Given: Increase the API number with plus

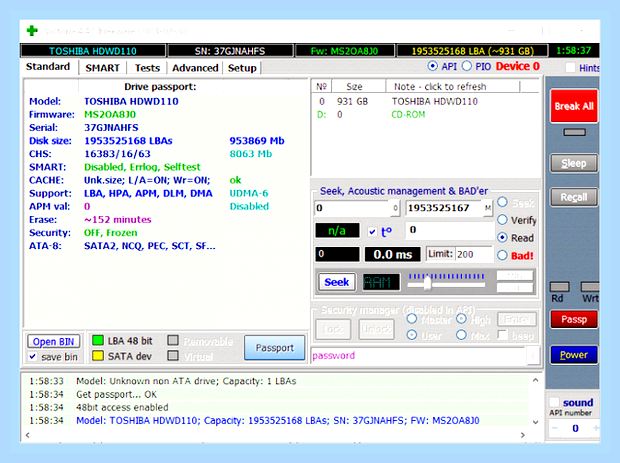Looking at the screenshot, I should (x=595, y=428).
